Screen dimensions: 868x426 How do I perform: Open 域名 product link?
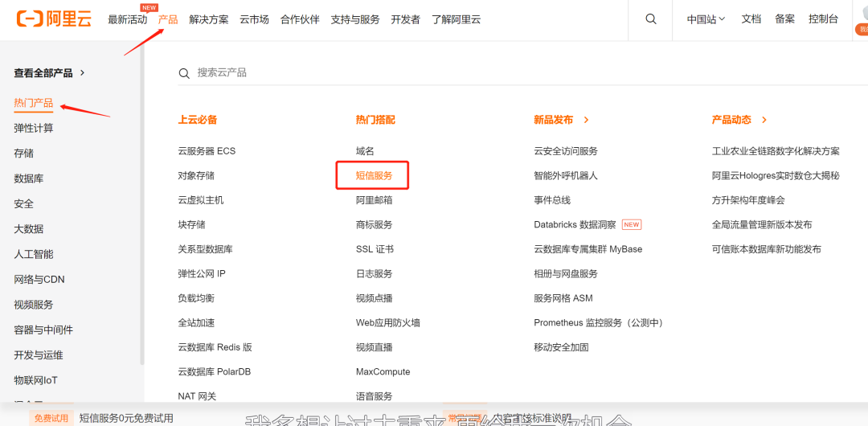[x=365, y=150]
